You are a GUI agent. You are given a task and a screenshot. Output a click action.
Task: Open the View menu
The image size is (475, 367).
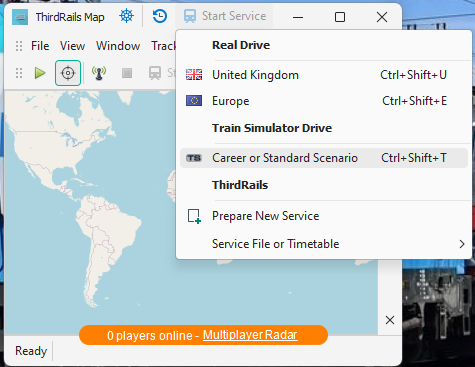(72, 46)
